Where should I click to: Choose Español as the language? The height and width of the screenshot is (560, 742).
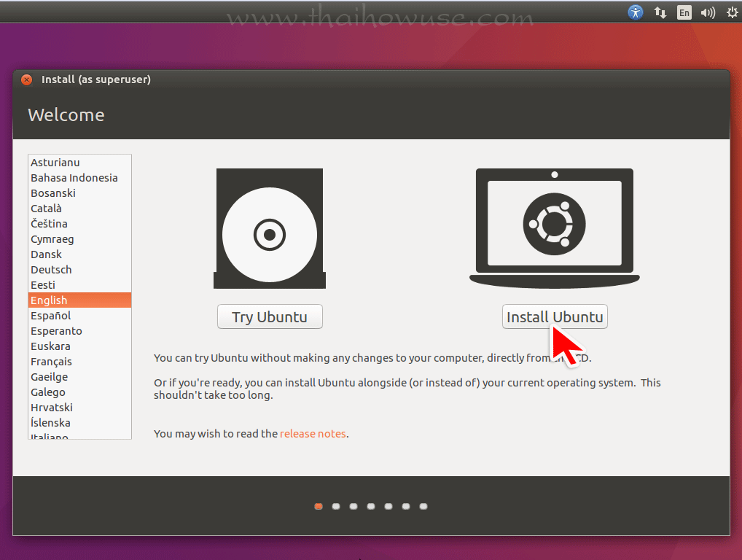coord(79,315)
